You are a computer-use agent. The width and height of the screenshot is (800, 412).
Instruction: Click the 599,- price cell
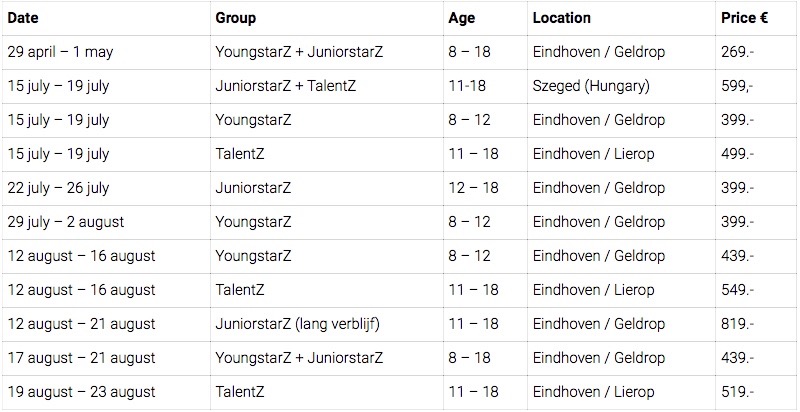click(x=737, y=86)
